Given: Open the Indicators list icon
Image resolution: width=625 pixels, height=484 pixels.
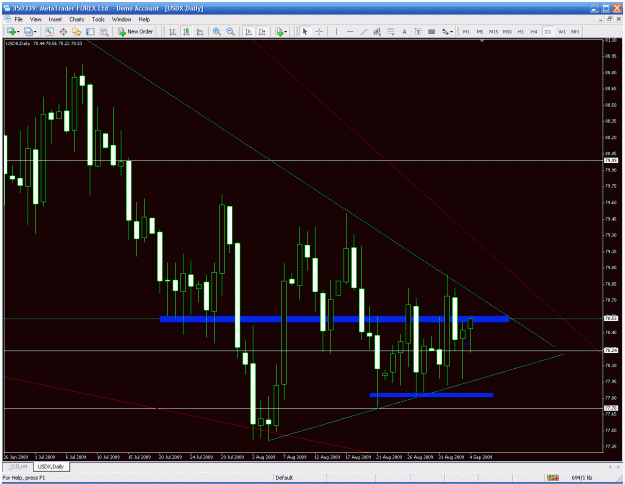Looking at the screenshot, I should coord(279,31).
